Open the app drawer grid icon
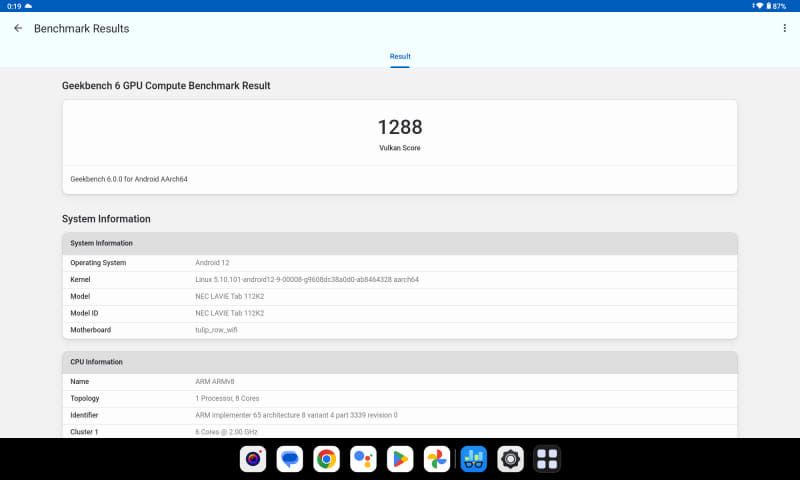Viewport: 800px width, 480px height. 547,459
